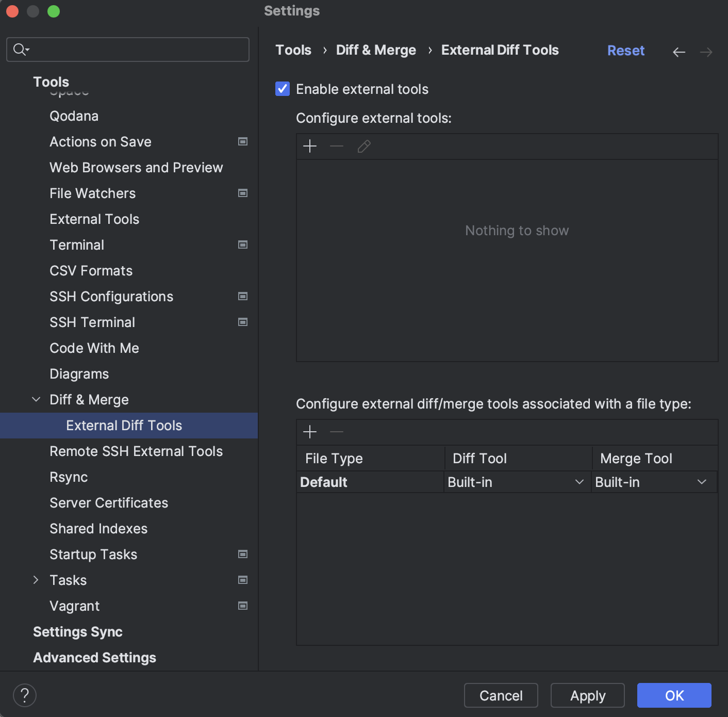This screenshot has width=728, height=717.
Task: Reset the External Diff Tools settings
Action: point(625,50)
